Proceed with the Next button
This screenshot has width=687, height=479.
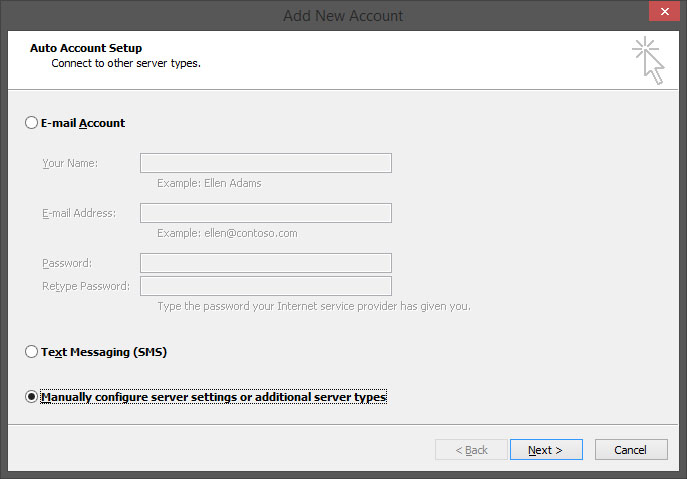(546, 450)
